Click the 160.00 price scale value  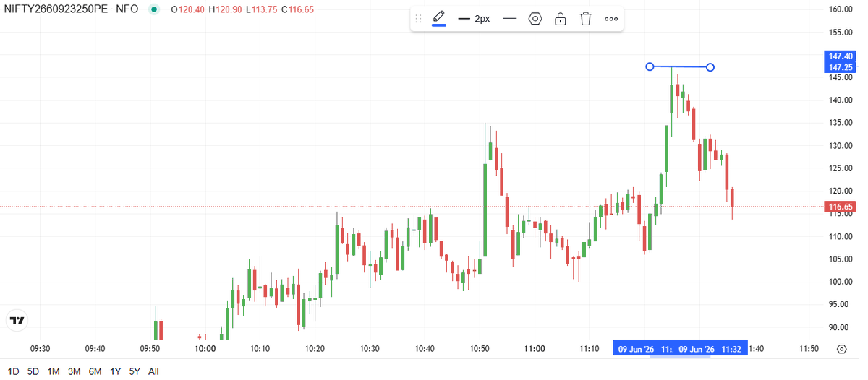point(841,9)
